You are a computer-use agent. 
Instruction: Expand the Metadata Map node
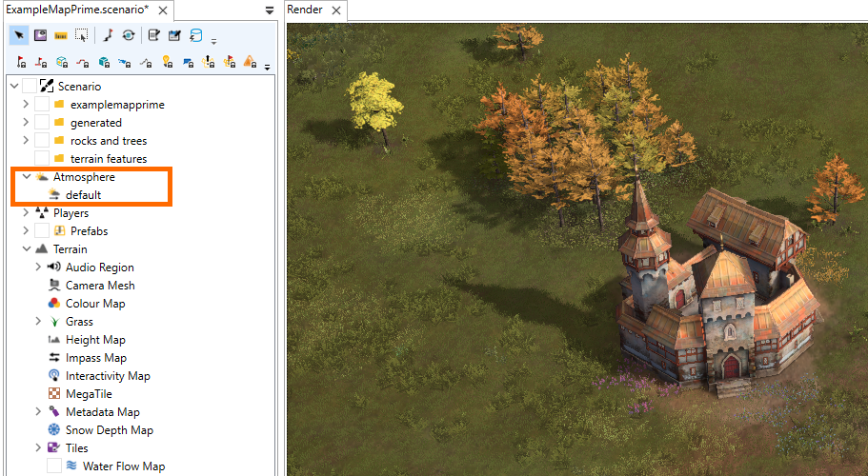[x=38, y=412]
